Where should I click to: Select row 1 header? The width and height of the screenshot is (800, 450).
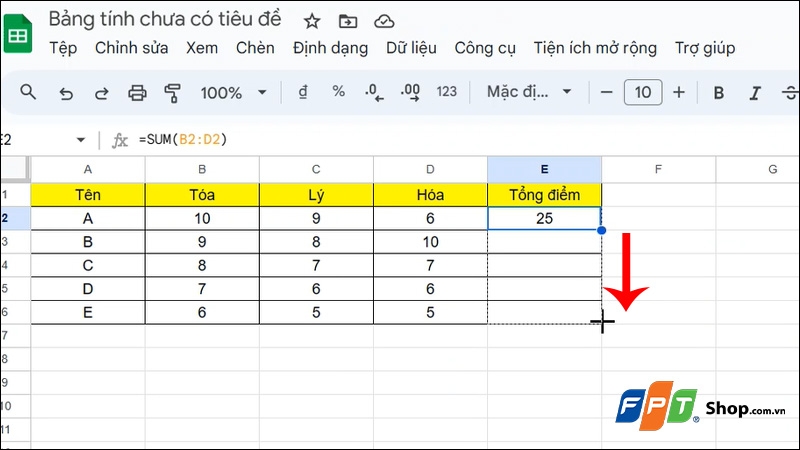click(x=15, y=195)
